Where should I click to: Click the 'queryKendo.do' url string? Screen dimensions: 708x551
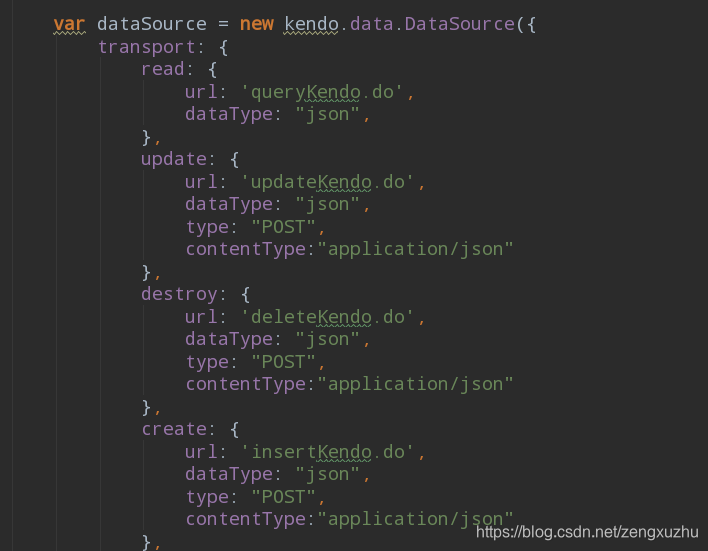click(322, 92)
